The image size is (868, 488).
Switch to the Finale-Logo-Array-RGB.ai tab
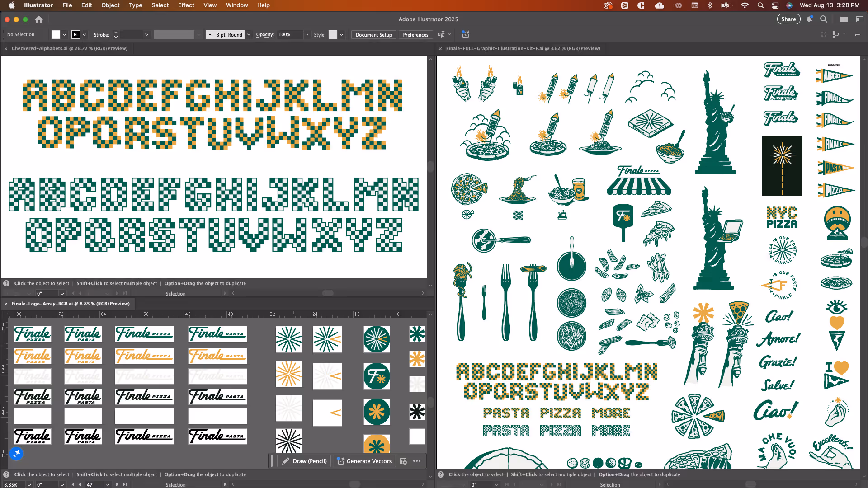pyautogui.click(x=70, y=304)
